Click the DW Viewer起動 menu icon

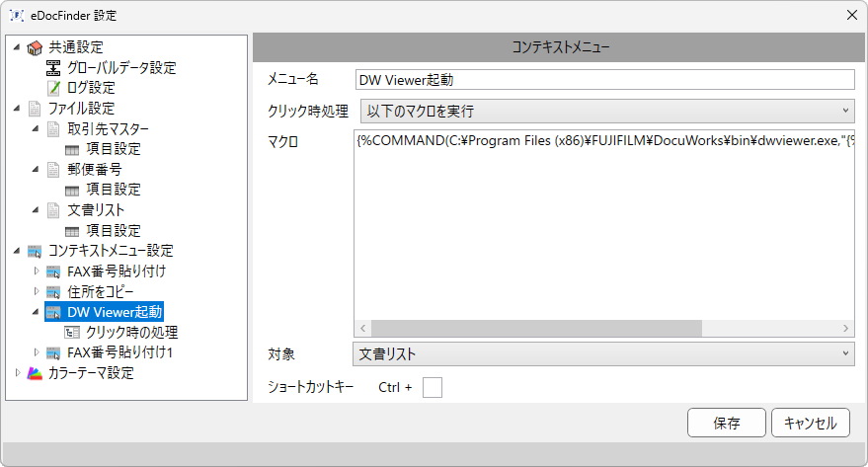53,313
